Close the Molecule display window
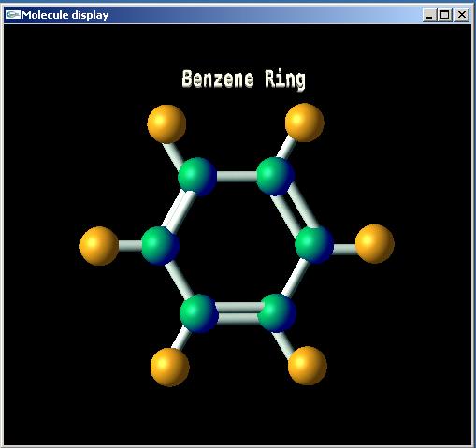476x448 pixels. pyautogui.click(x=462, y=15)
